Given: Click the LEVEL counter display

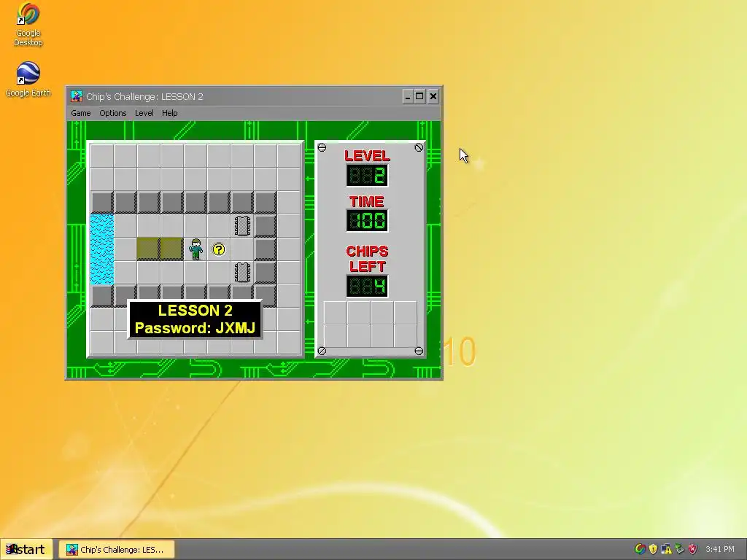Looking at the screenshot, I should click(367, 175).
